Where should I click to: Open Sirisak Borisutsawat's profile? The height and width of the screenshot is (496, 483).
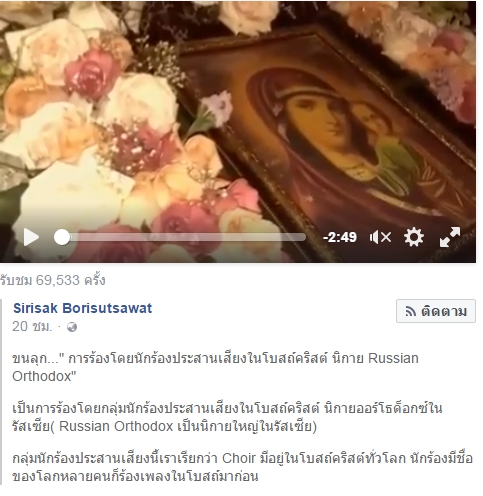(x=82, y=308)
